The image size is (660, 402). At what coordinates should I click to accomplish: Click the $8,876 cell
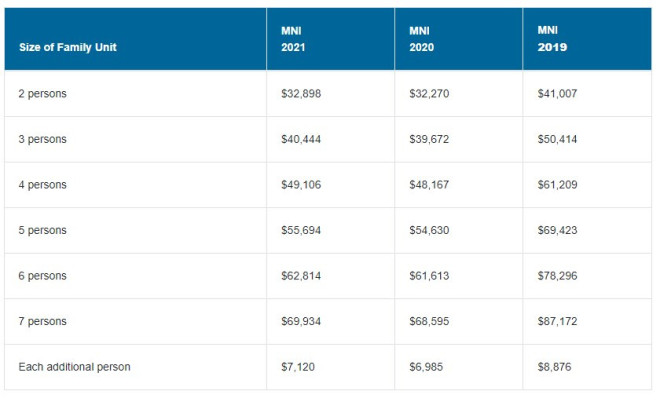(554, 367)
